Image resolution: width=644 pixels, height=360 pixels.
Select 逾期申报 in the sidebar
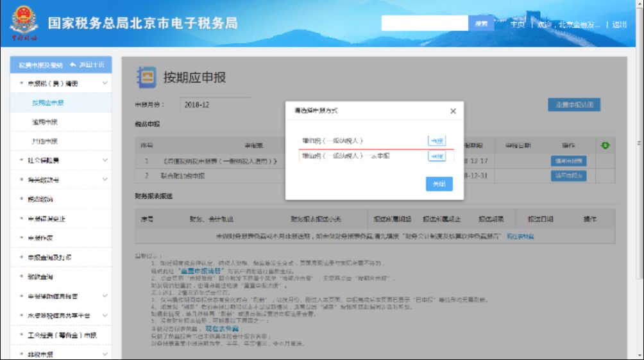[x=61, y=122]
